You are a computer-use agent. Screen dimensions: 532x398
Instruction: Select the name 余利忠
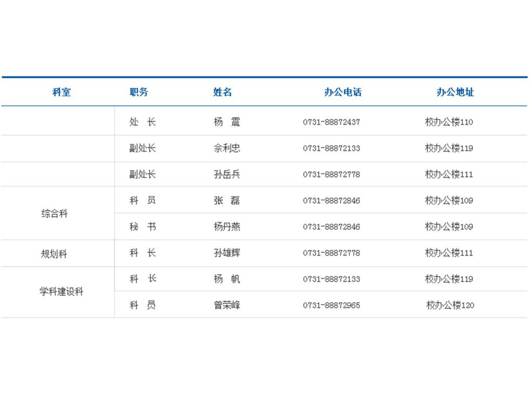click(227, 148)
